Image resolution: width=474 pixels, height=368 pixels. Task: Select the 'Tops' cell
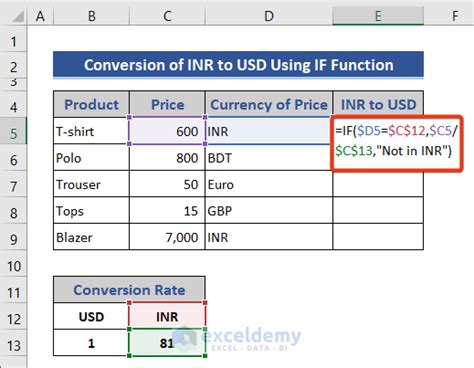(x=91, y=210)
